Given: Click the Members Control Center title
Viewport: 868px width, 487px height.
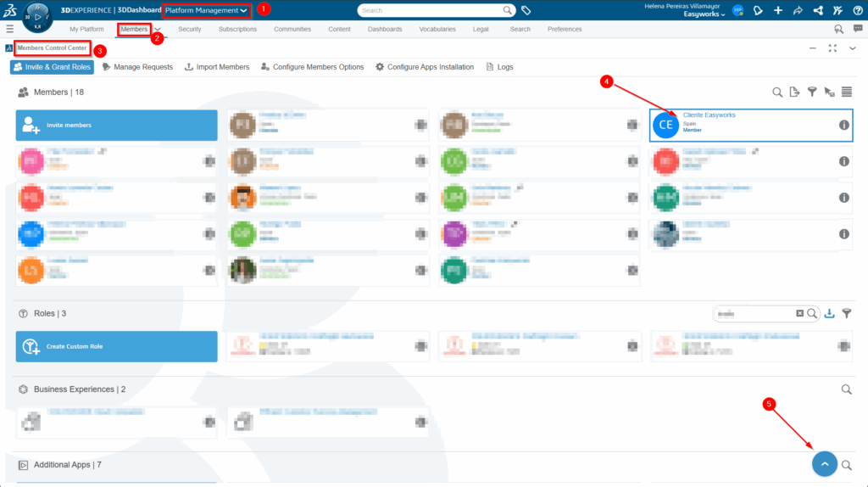Looking at the screenshot, I should (x=52, y=48).
